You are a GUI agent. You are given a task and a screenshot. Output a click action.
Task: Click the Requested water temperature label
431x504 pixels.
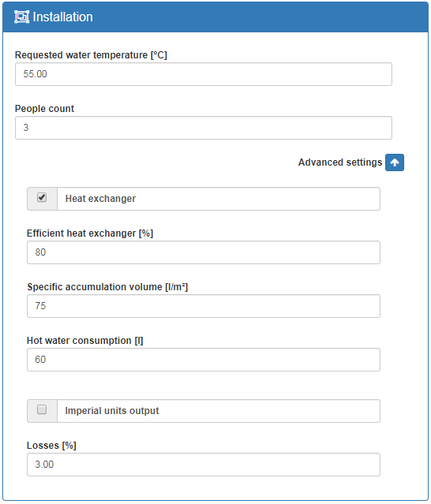coord(91,55)
